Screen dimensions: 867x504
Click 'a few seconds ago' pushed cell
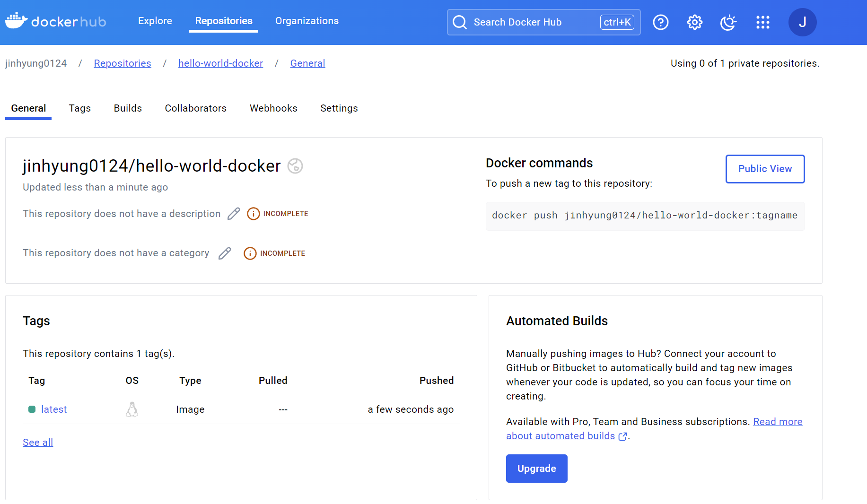[x=411, y=409]
